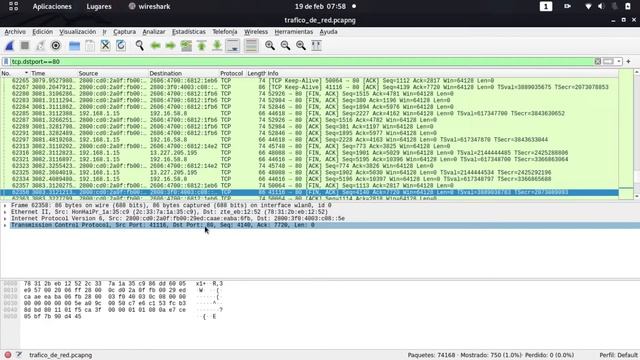Reload the capture file
Image resolution: width=640 pixels, height=360 pixels.
(121, 45)
